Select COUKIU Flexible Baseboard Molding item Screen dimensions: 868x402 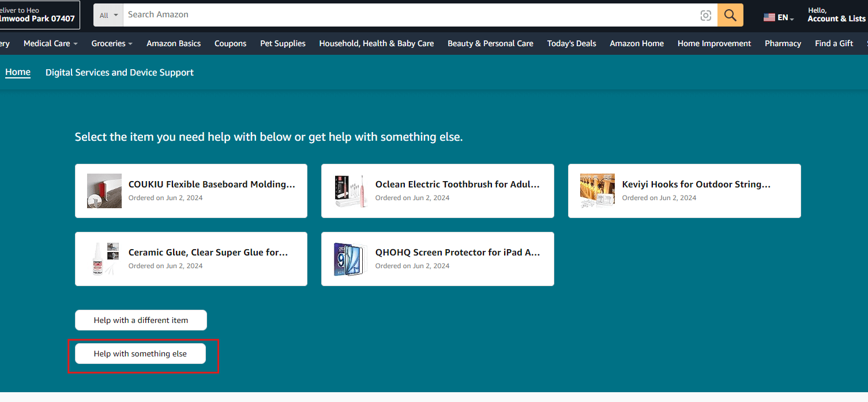(191, 191)
